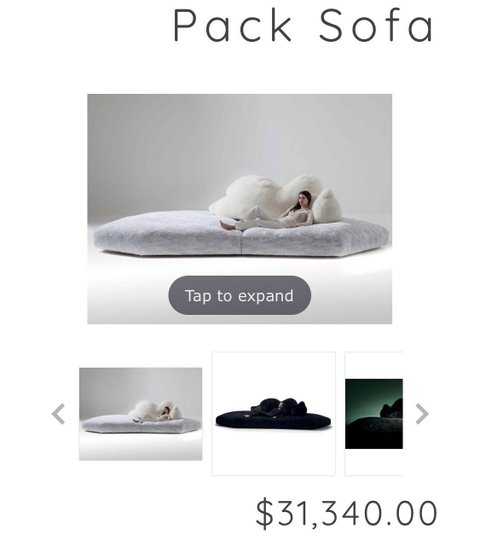
Task: Click the "Pack Sofa" product title
Action: [303, 25]
